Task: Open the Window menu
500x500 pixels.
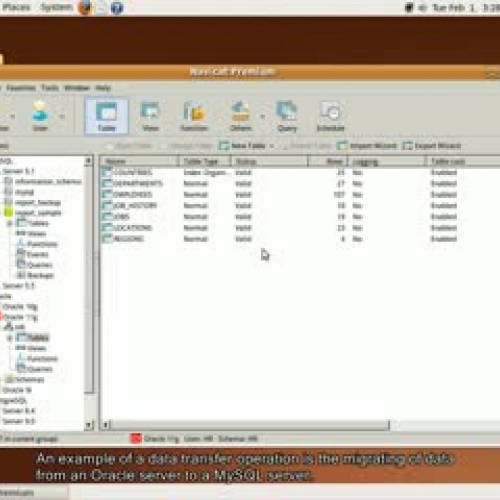Action: point(77,88)
